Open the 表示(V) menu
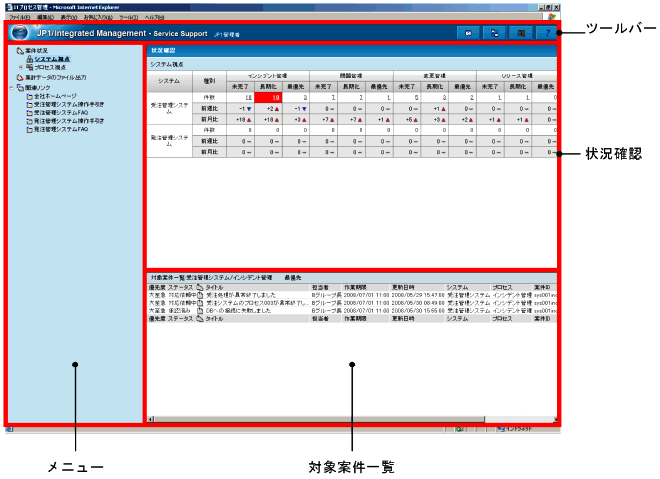Viewport: 660px width, 479px height. [69, 17]
